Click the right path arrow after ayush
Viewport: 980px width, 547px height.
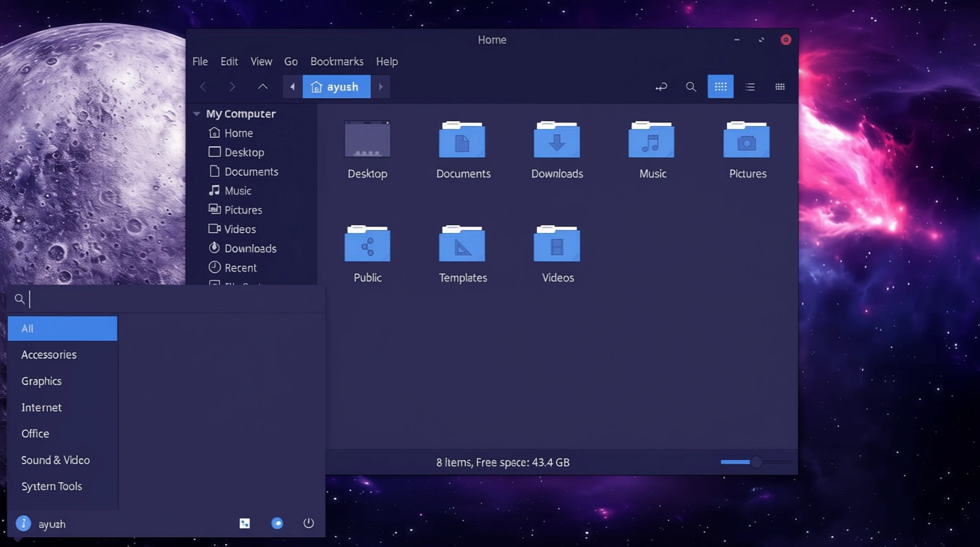381,87
